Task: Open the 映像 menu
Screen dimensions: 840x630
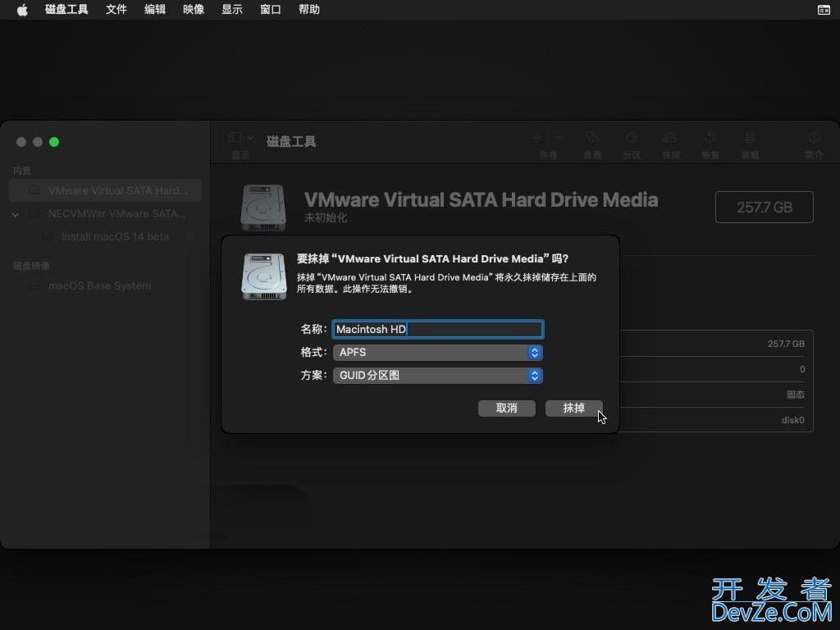Action: (194, 10)
